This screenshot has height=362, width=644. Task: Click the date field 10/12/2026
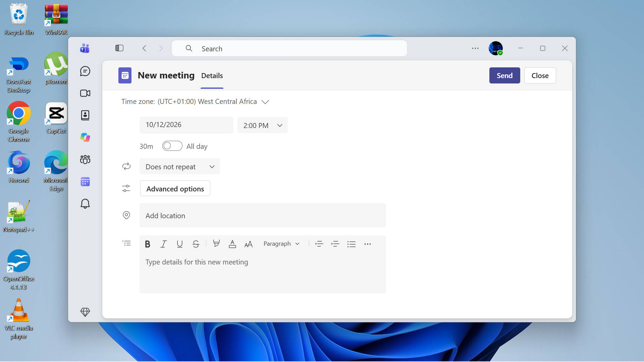pyautogui.click(x=186, y=125)
